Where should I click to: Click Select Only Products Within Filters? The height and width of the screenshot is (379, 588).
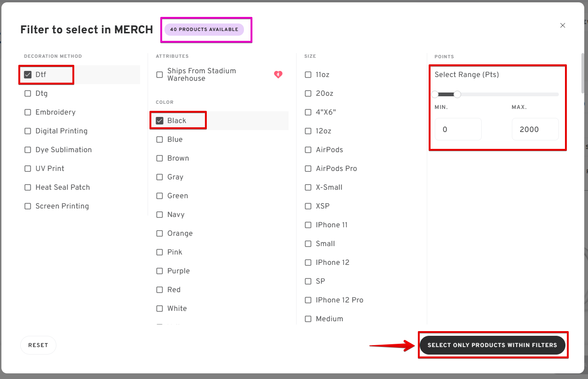click(492, 345)
